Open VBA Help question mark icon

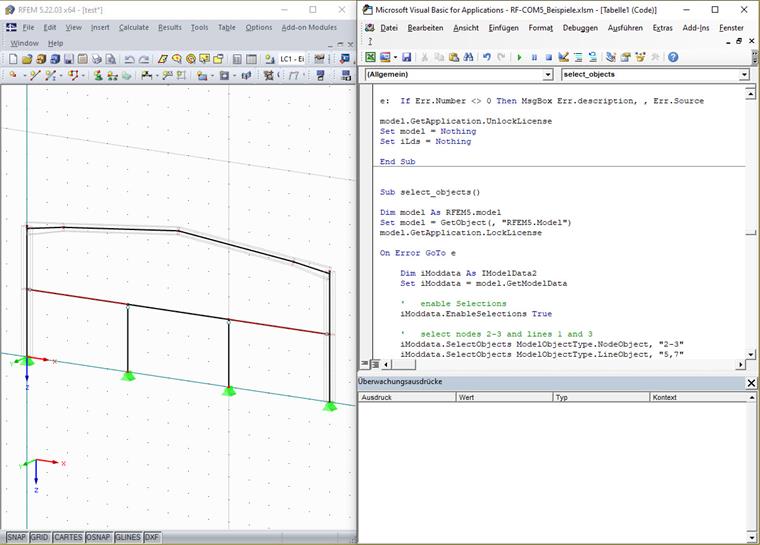673,57
